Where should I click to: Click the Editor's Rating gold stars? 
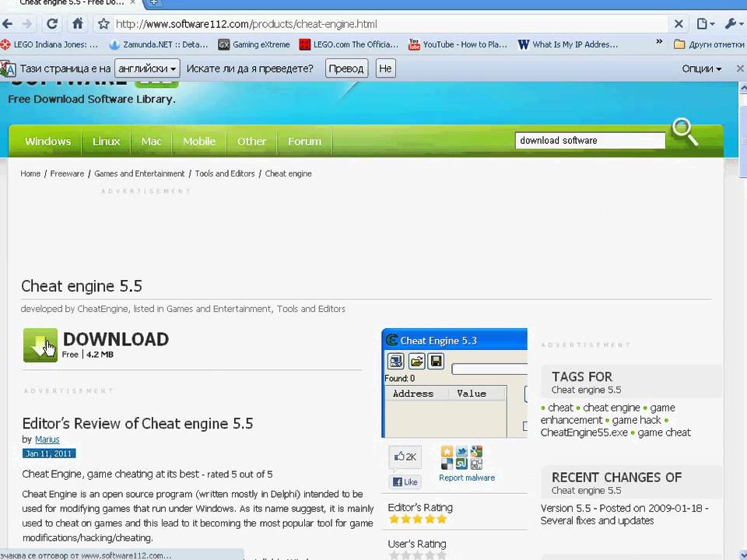418,519
